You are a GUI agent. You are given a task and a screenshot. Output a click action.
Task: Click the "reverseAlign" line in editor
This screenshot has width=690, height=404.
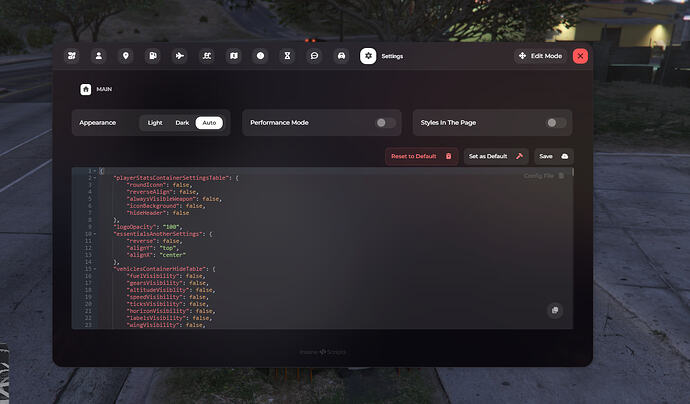[x=163, y=192]
